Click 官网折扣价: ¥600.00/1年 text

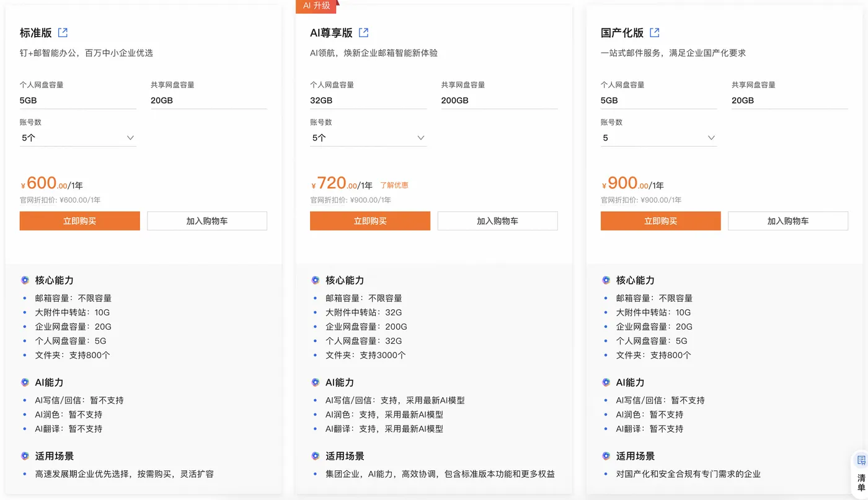click(x=60, y=200)
